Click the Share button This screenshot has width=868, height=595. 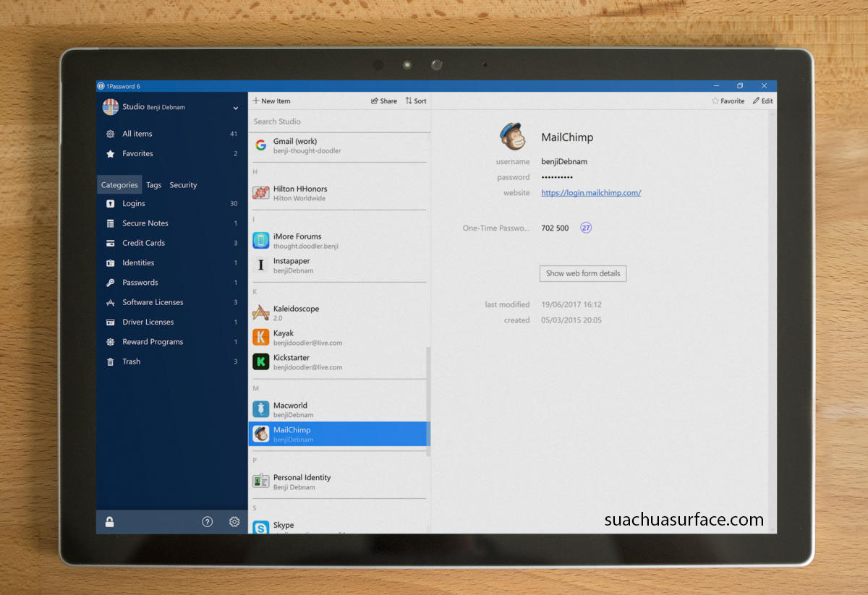pos(384,101)
